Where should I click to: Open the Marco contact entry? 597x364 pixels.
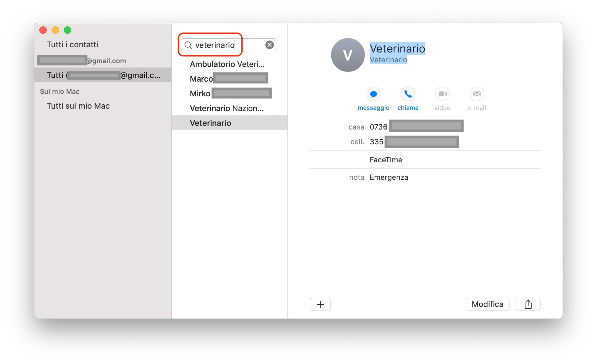pyautogui.click(x=201, y=79)
